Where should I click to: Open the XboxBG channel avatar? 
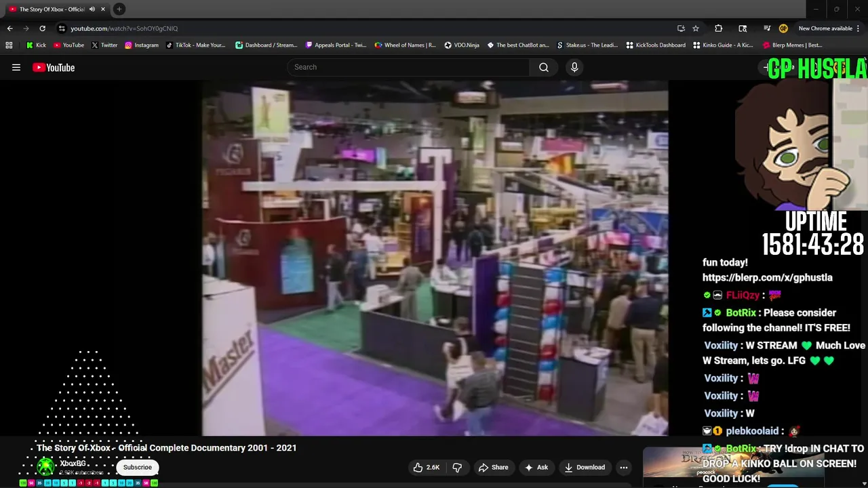point(46,467)
